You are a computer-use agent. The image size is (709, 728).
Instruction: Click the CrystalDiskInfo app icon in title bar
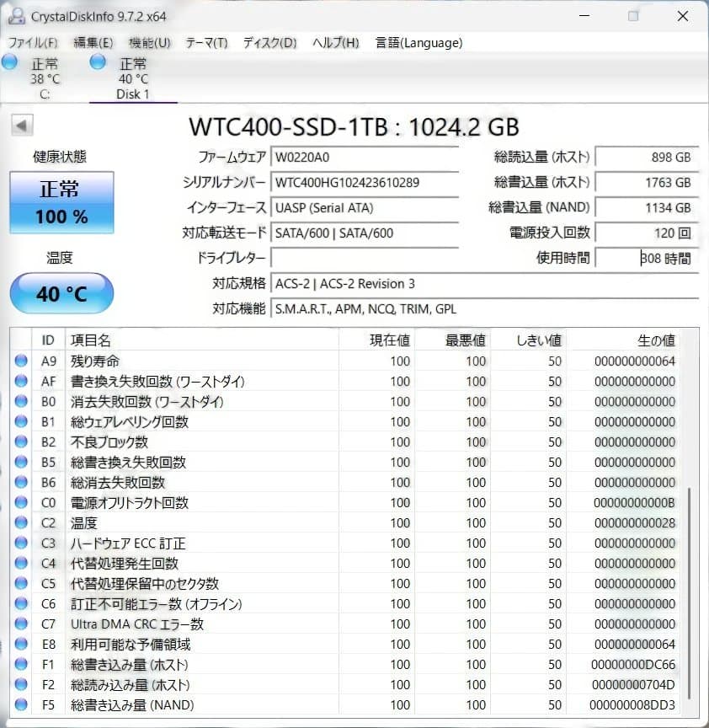(17, 16)
